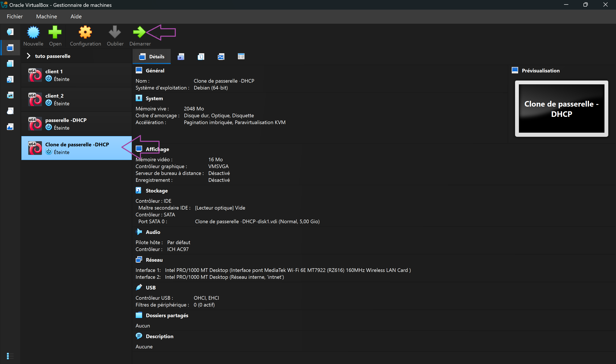Open Configuration with the orange gear
The height and width of the screenshot is (364, 616).
pos(85,32)
